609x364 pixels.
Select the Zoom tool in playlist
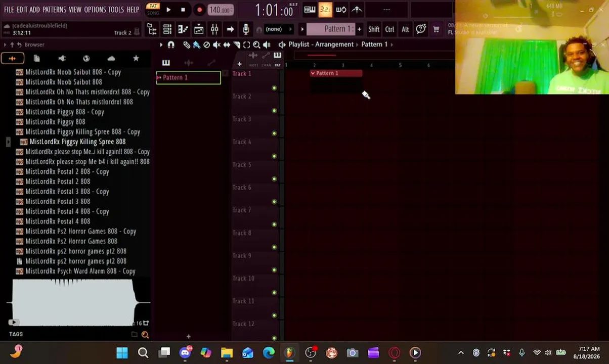tap(256, 44)
